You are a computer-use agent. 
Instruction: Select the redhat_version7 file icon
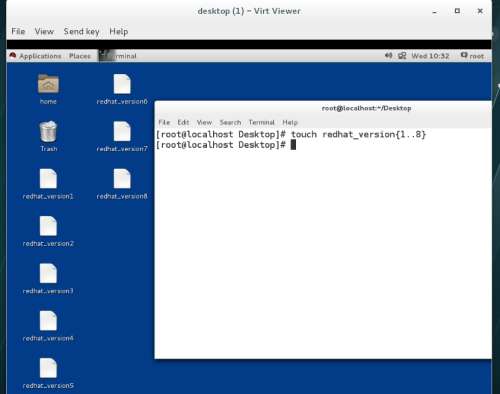[x=122, y=131]
